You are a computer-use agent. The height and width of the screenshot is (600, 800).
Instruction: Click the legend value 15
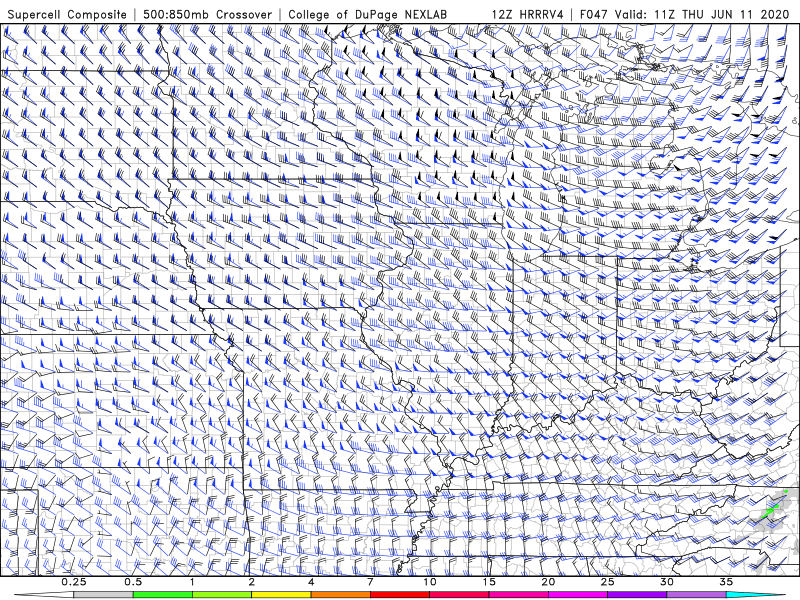click(x=489, y=582)
